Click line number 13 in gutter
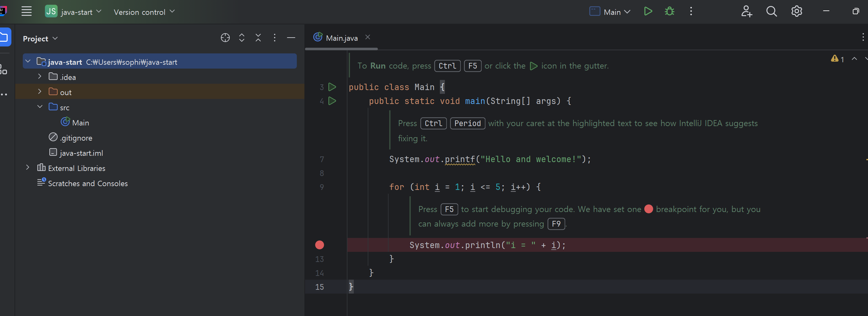This screenshot has width=868, height=316. 319,259
